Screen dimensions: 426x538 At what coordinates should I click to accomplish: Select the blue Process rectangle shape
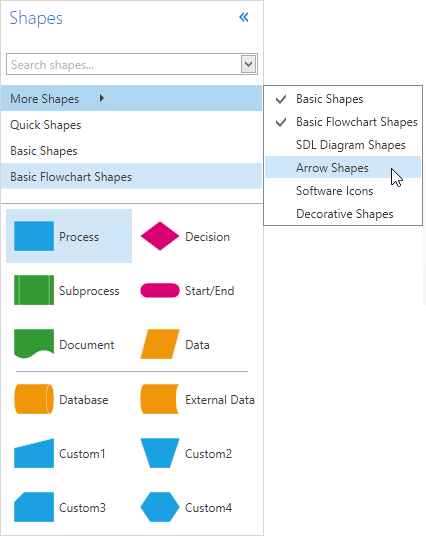(x=34, y=236)
